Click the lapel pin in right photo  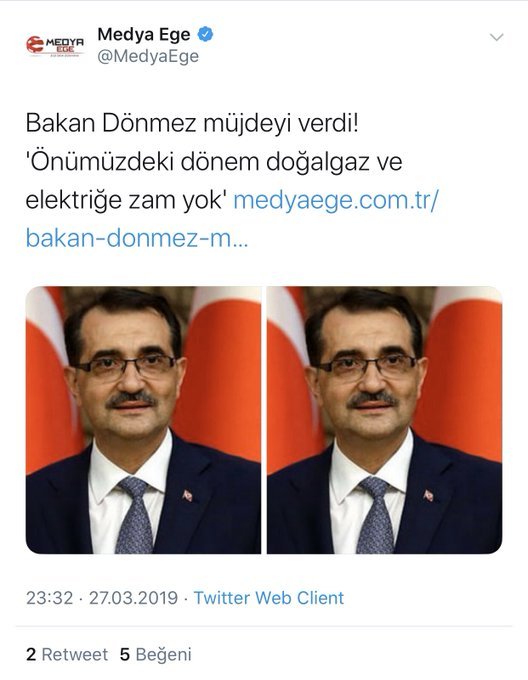coord(428,495)
